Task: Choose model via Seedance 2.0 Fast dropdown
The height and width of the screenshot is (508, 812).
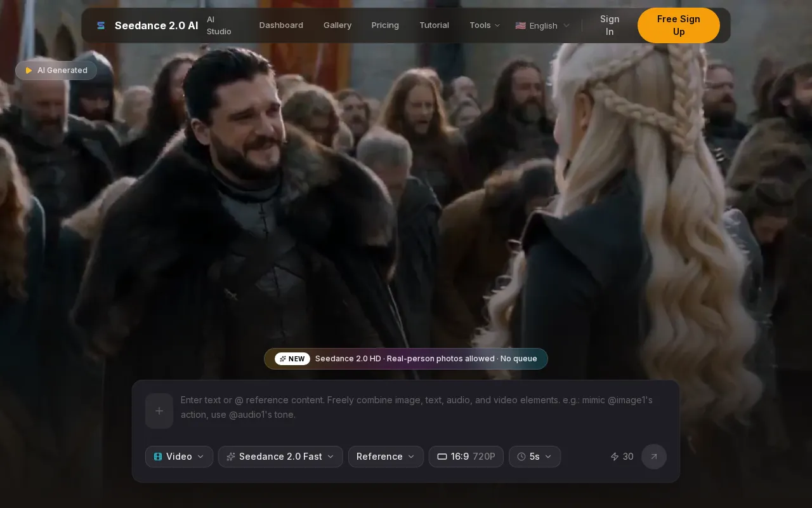Action: click(x=280, y=457)
